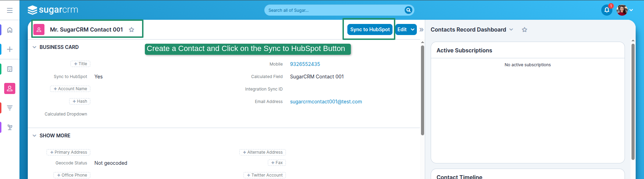Open the Contacts module sidebar icon
Viewport: 644px width, 179px height.
tap(10, 88)
